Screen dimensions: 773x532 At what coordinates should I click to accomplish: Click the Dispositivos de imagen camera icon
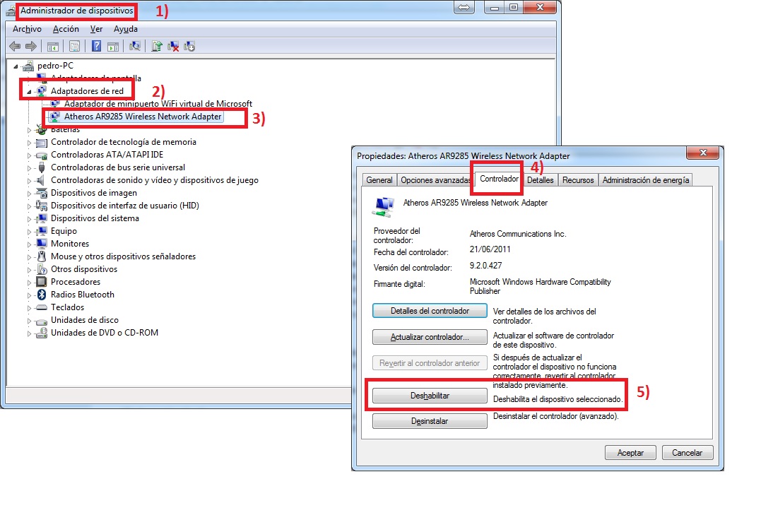point(42,193)
